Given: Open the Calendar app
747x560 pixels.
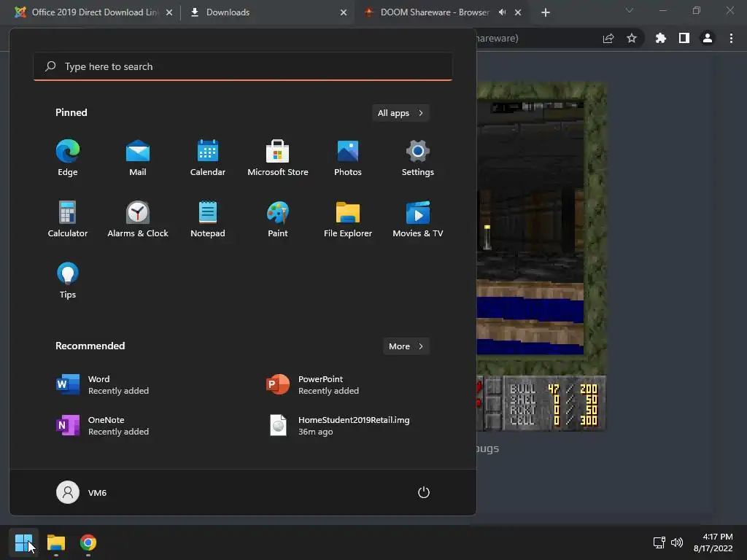Looking at the screenshot, I should coord(208,158).
